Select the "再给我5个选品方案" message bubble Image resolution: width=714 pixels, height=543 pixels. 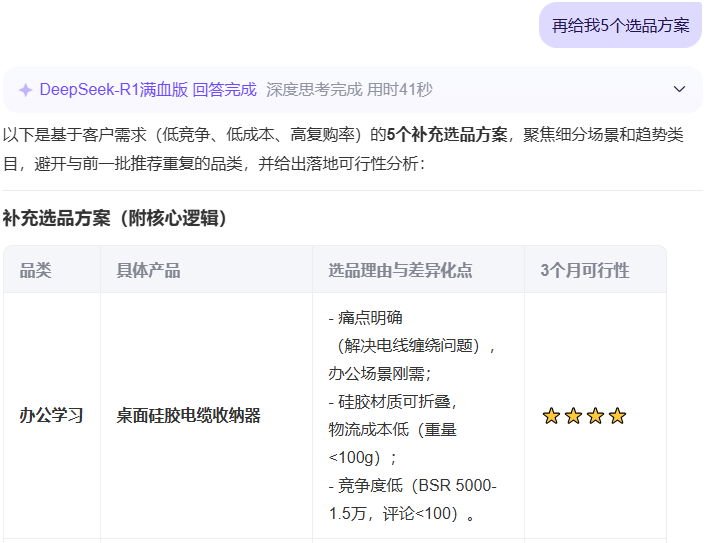click(620, 25)
